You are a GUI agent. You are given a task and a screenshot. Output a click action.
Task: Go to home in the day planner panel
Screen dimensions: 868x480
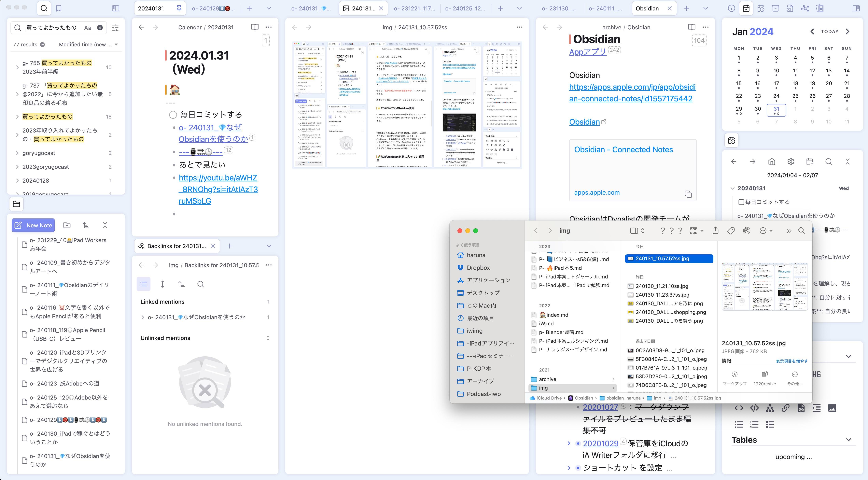pos(772,162)
